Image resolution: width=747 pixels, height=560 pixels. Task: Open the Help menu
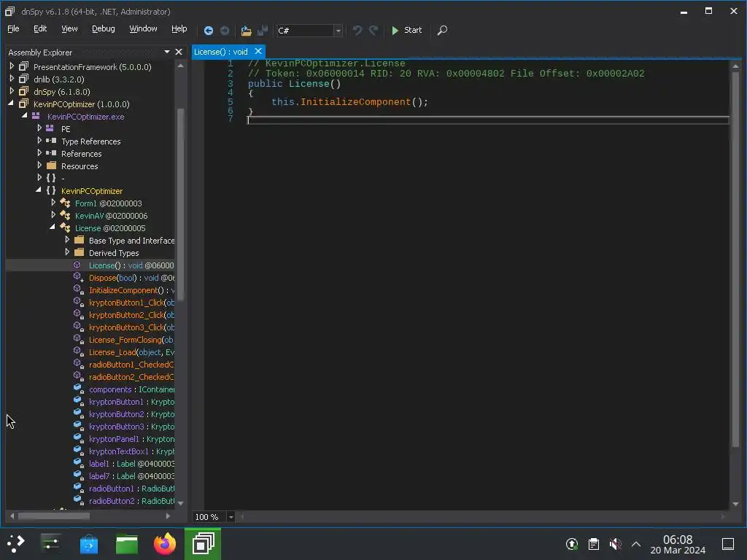point(179,28)
